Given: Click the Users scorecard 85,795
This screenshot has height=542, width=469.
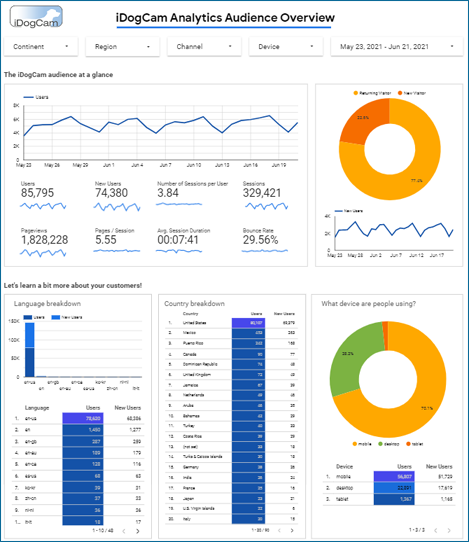Looking at the screenshot, I should pos(37,193).
